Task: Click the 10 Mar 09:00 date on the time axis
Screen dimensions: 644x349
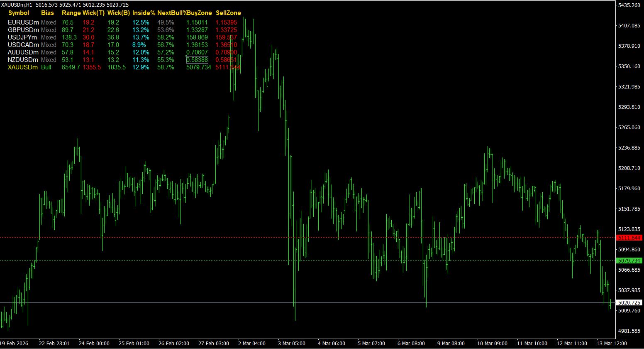Action: [491, 344]
